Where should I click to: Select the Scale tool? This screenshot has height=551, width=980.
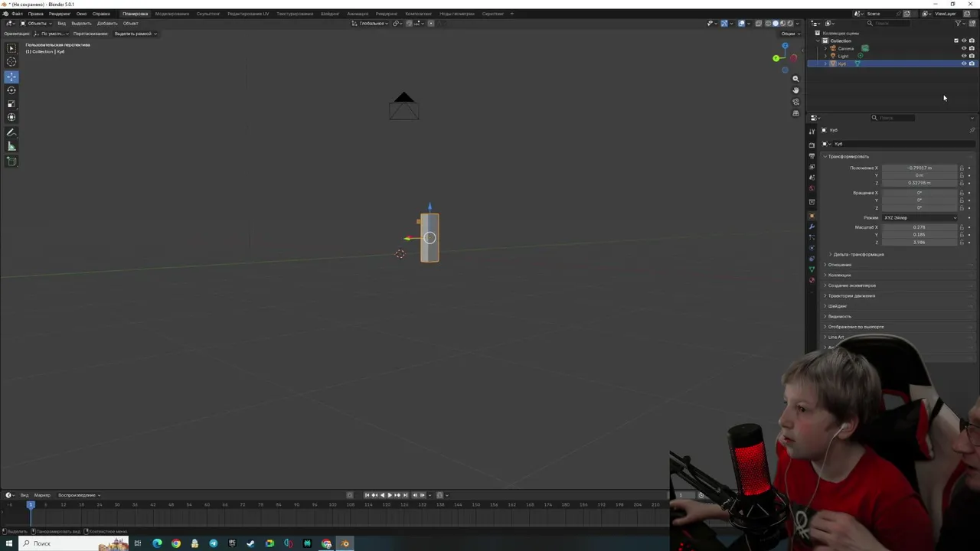11,104
